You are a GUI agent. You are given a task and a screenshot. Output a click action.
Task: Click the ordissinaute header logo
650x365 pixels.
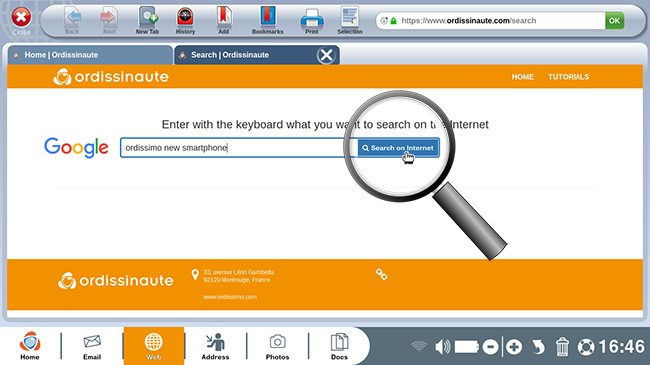click(111, 77)
